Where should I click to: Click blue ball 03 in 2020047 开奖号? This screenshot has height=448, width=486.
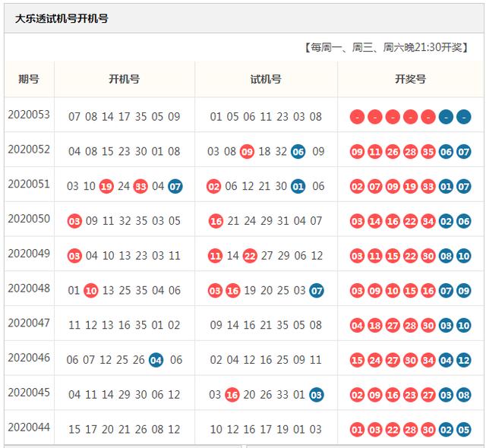click(x=446, y=325)
